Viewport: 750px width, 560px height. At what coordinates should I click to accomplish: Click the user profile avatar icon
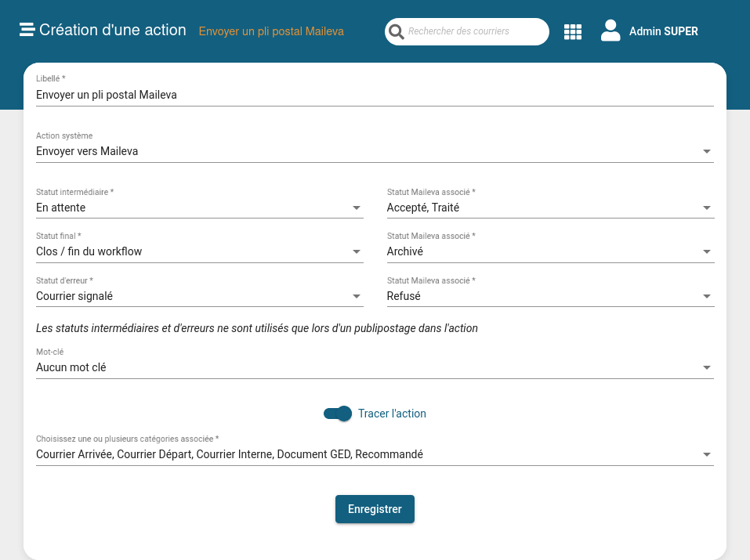(611, 31)
